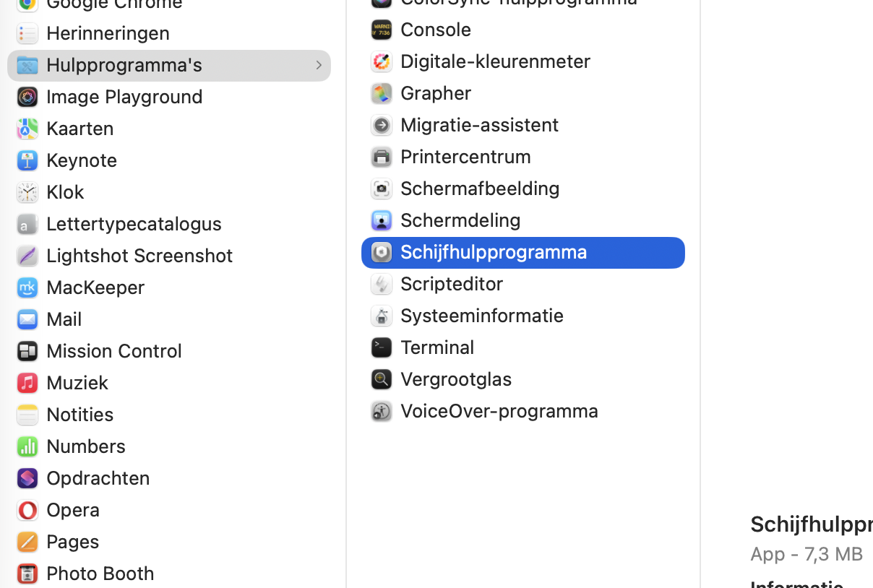Screen dimensions: 873x588
Task: Open the Scripteditor icon
Action: click(x=382, y=284)
